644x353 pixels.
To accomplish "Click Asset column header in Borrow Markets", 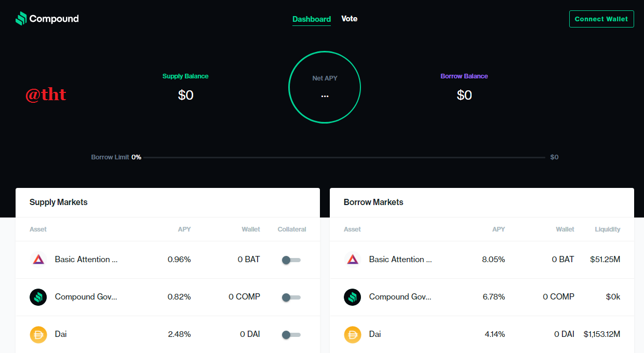I will coord(352,229).
